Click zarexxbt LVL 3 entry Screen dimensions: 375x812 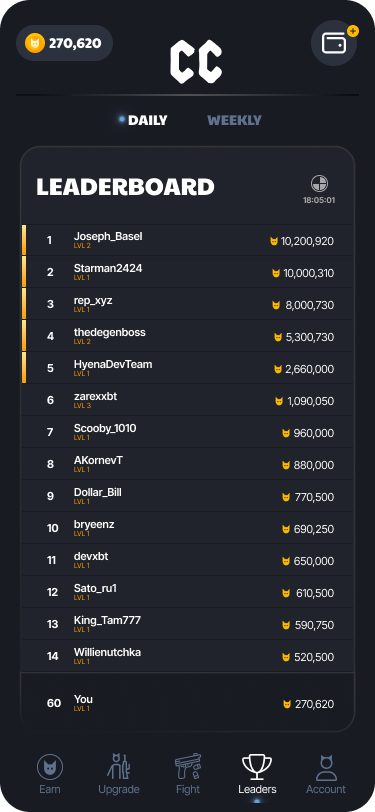point(188,400)
